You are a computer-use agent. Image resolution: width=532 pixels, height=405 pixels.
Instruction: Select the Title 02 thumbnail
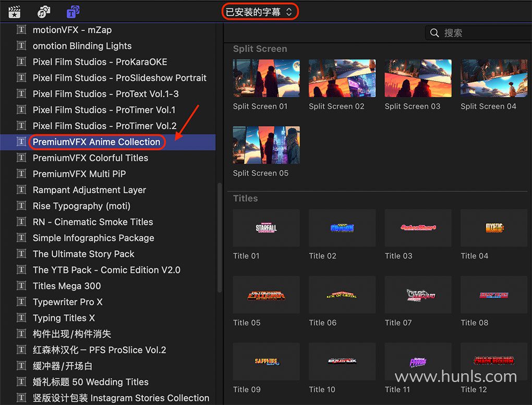342,228
